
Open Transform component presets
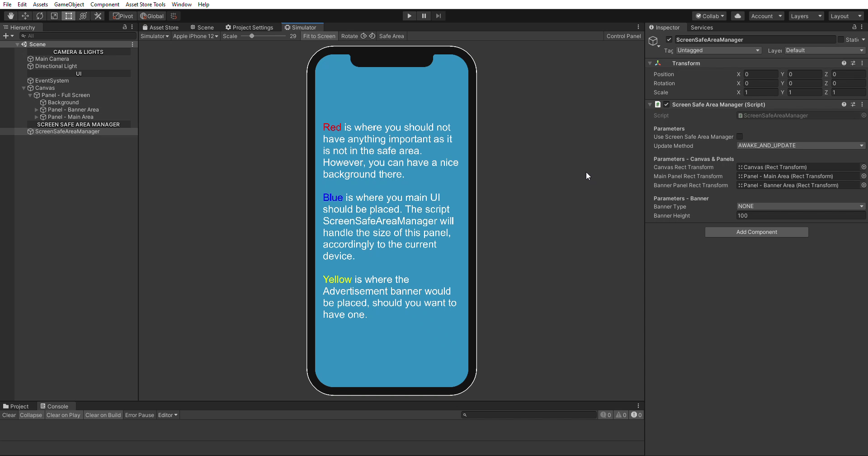click(853, 63)
